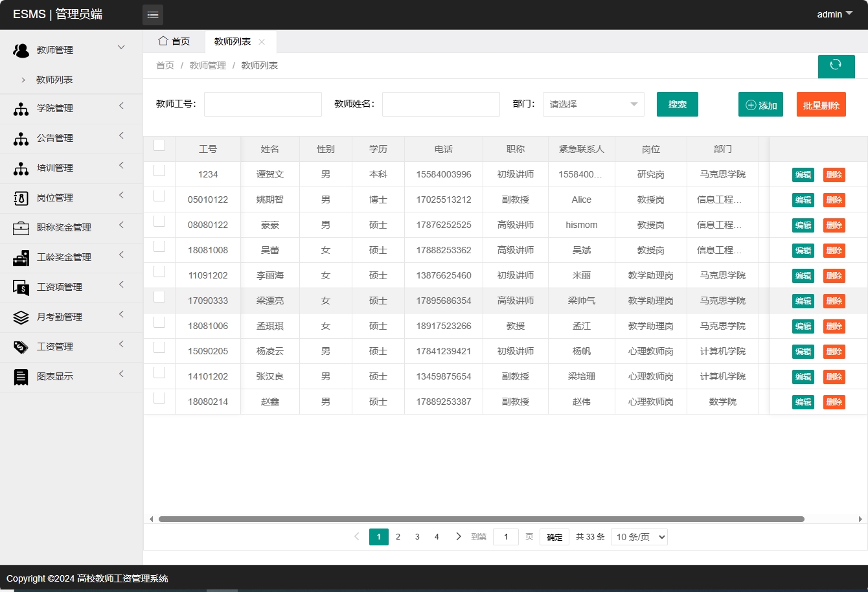Switch to the 首页 tab
This screenshot has height=592, width=868.
click(x=174, y=41)
